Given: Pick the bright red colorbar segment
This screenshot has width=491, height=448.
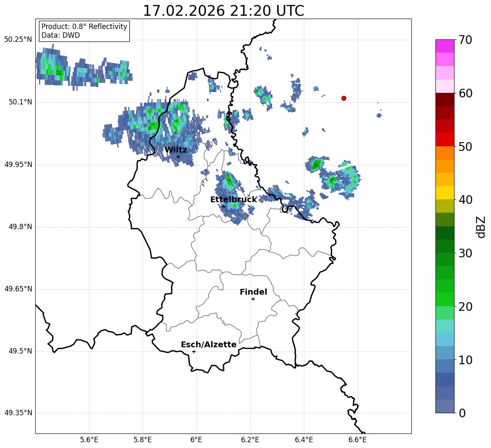Looking at the screenshot, I should pos(445,140).
